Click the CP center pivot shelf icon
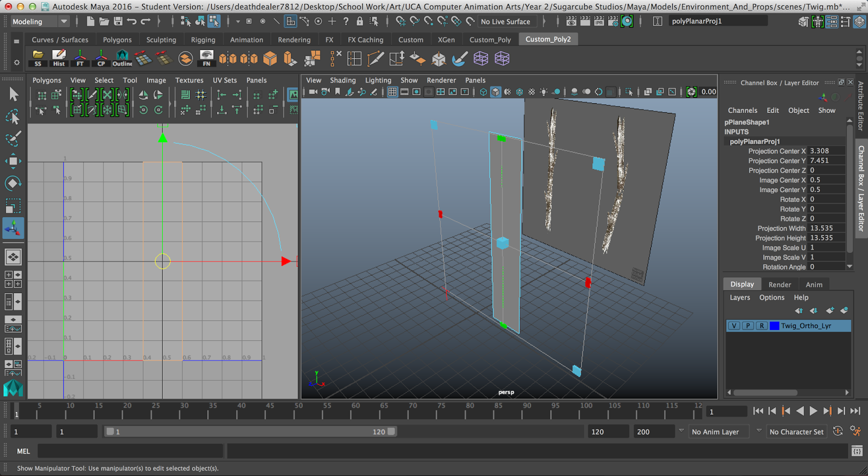 (x=101, y=58)
